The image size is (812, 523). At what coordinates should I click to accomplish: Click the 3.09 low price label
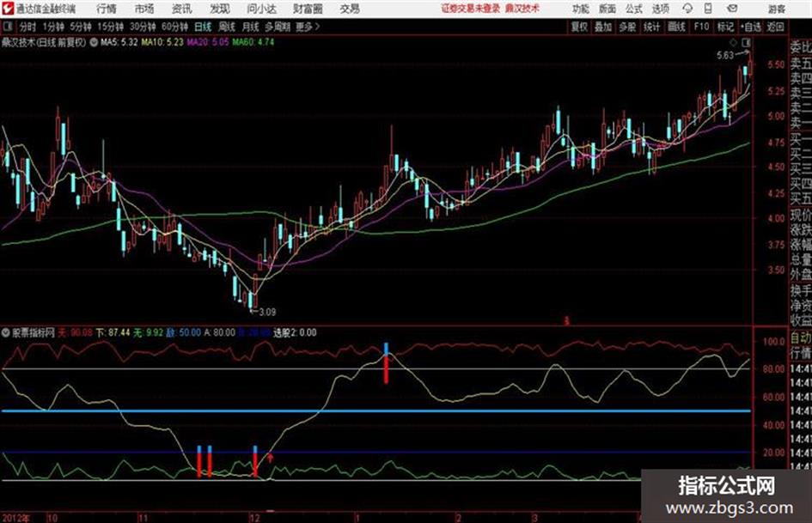(x=267, y=312)
